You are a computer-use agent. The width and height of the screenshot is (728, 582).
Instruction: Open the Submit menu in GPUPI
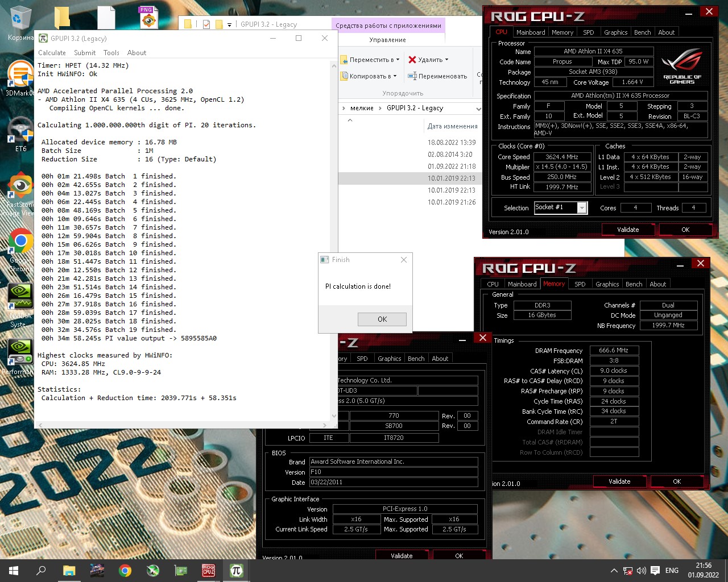[85, 53]
